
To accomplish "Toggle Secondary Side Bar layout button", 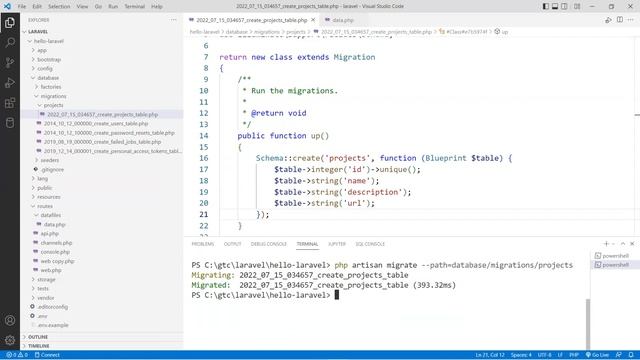I will pyautogui.click(x=564, y=6).
